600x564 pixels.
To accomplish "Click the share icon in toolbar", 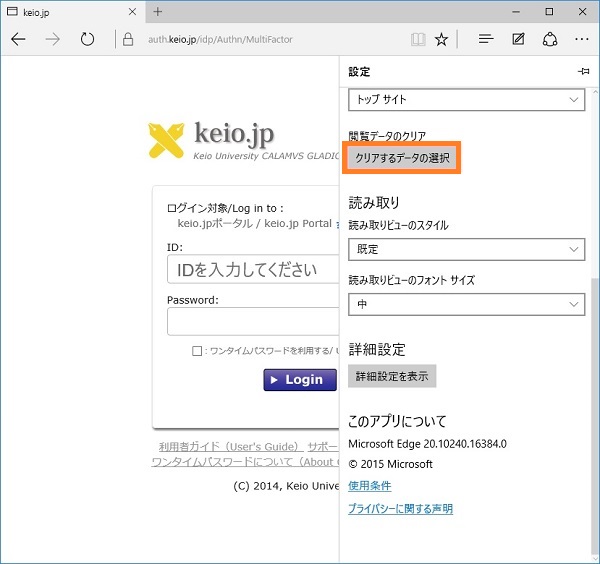I will (x=549, y=40).
